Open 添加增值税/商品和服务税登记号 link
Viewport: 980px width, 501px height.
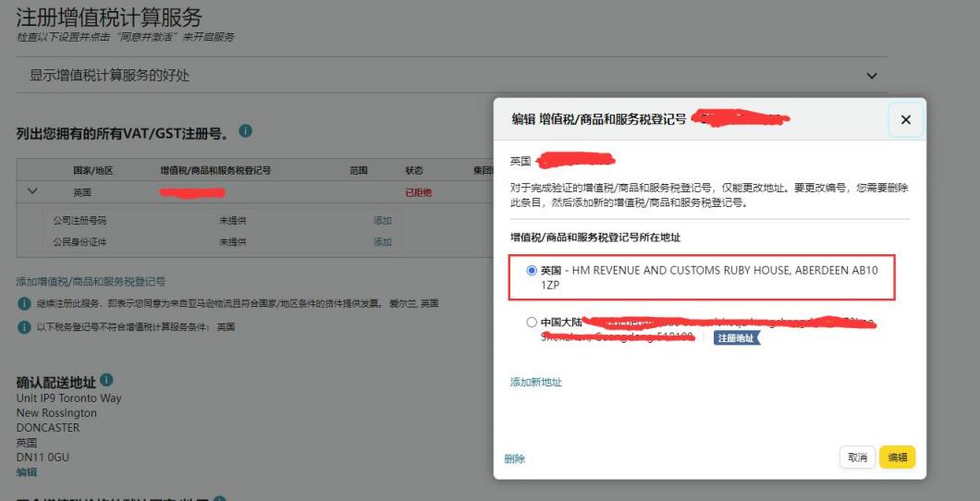pyautogui.click(x=91, y=282)
